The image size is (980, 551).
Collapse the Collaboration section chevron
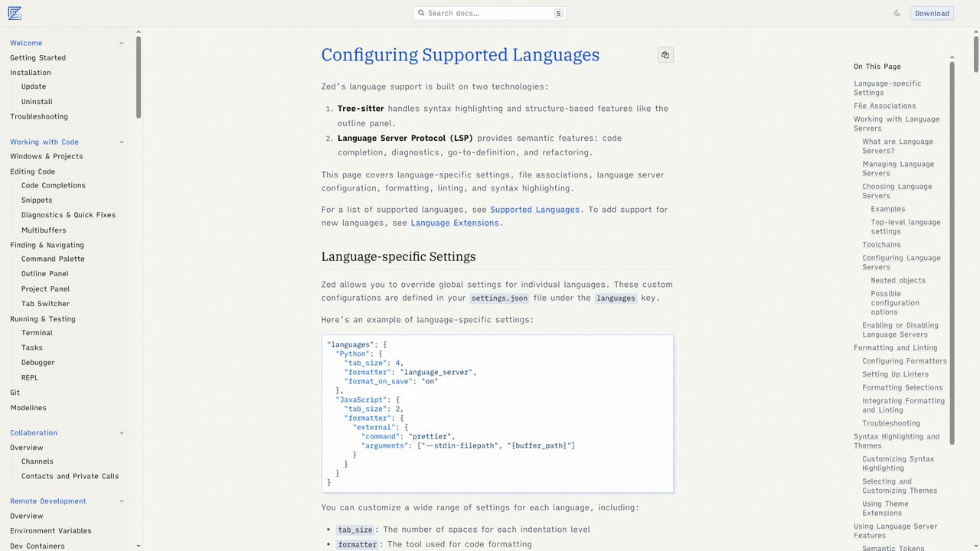pyautogui.click(x=122, y=432)
